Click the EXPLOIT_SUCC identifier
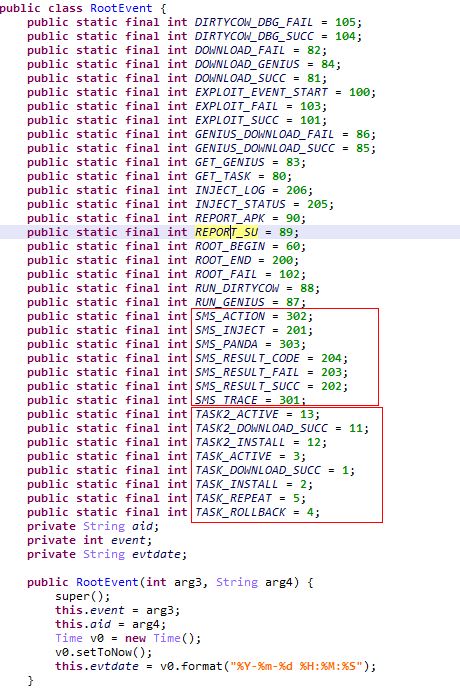Image resolution: width=460 pixels, height=694 pixels. tap(237, 120)
